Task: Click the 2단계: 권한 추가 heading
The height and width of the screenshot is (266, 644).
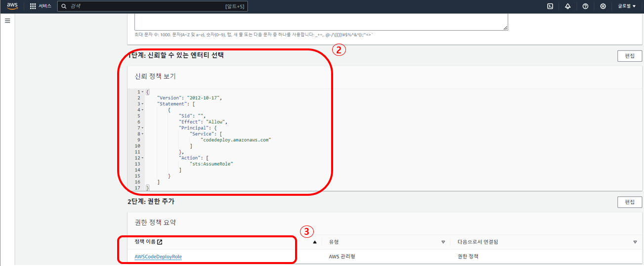Action: coord(151,201)
